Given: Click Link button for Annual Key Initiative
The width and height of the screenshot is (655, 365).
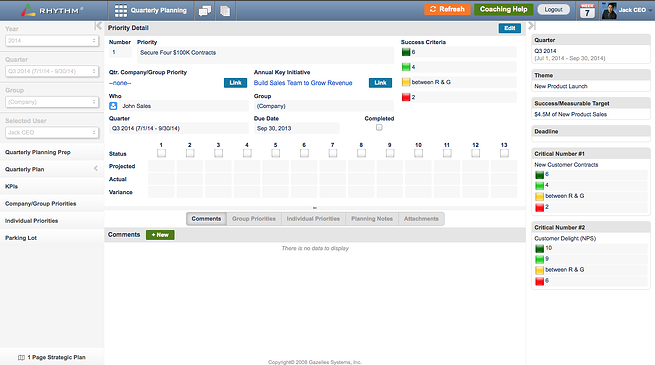Looking at the screenshot, I should pyautogui.click(x=380, y=83).
